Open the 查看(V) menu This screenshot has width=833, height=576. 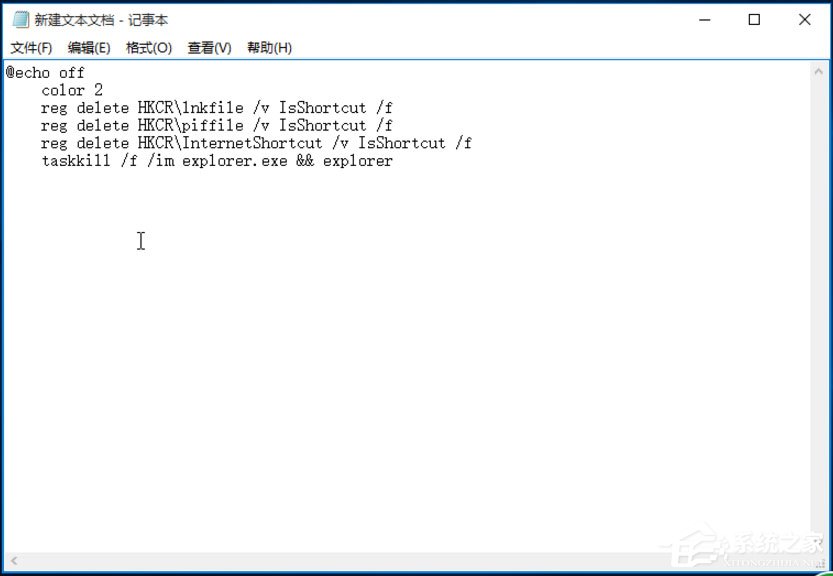click(209, 47)
